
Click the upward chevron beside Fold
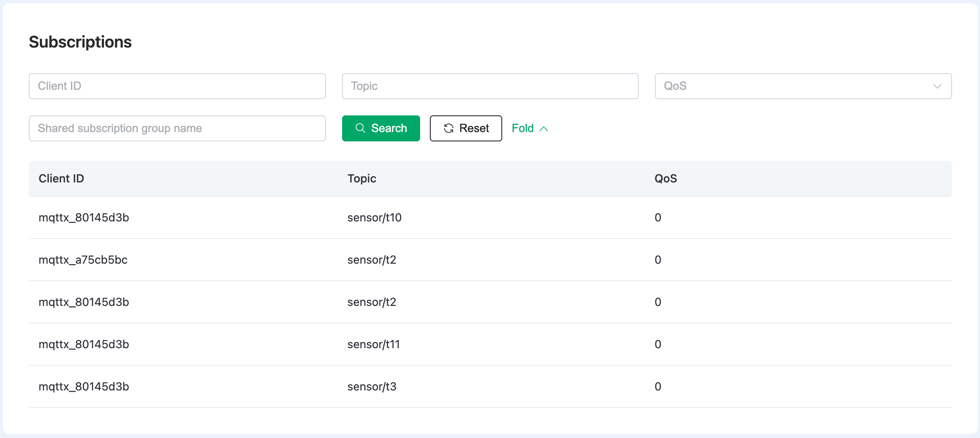tap(544, 129)
